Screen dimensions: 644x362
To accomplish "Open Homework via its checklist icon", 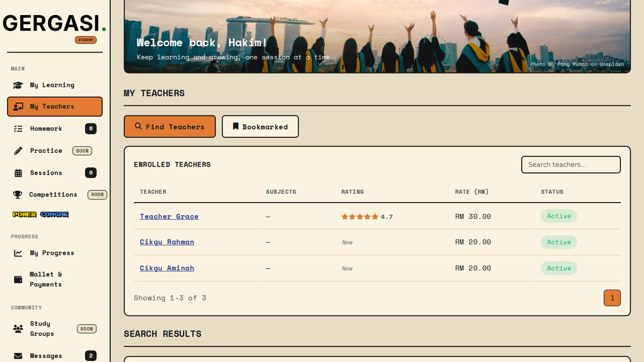I will pyautogui.click(x=18, y=129).
